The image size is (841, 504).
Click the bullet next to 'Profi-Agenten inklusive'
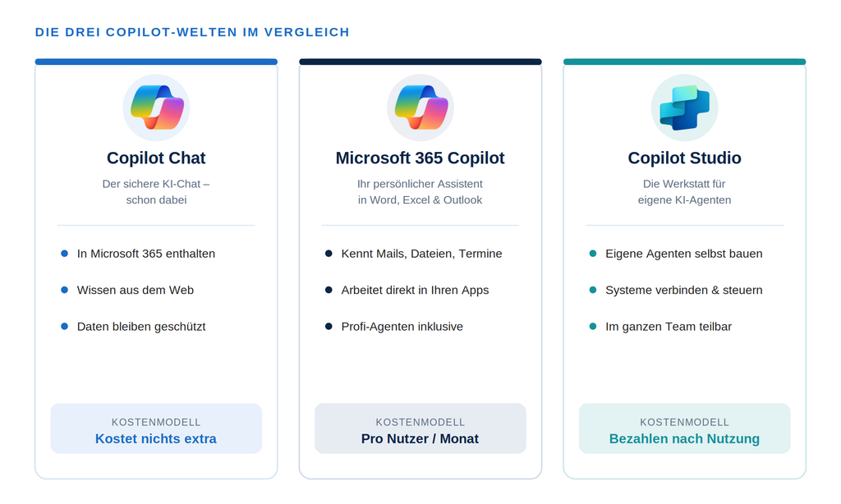click(x=329, y=327)
